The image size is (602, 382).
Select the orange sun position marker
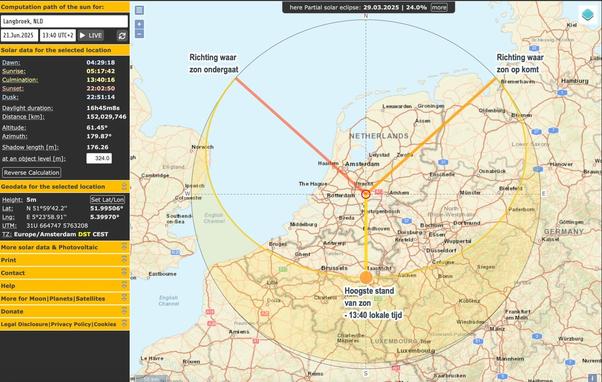366,277
